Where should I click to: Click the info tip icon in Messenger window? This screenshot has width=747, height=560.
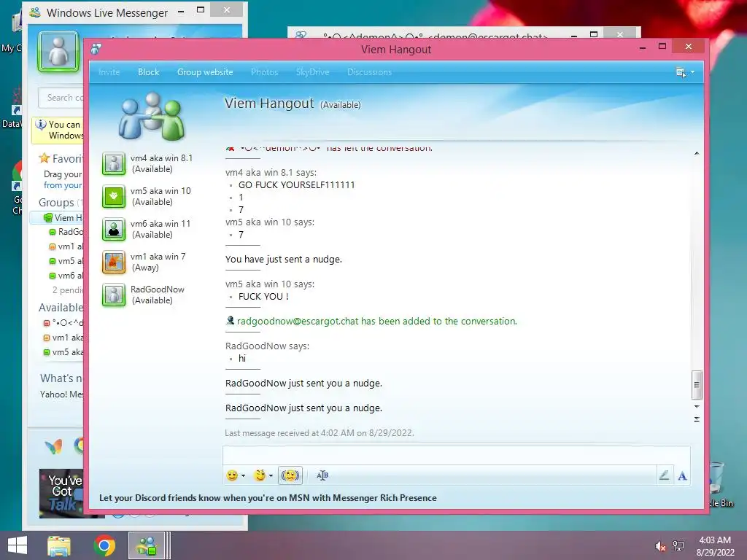pyautogui.click(x=41, y=124)
